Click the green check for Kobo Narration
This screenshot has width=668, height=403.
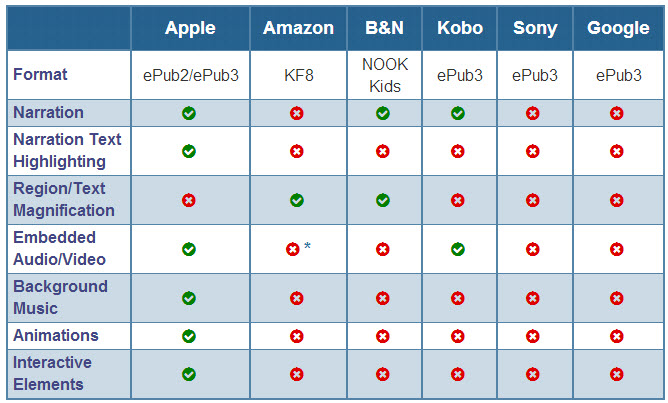(x=458, y=113)
